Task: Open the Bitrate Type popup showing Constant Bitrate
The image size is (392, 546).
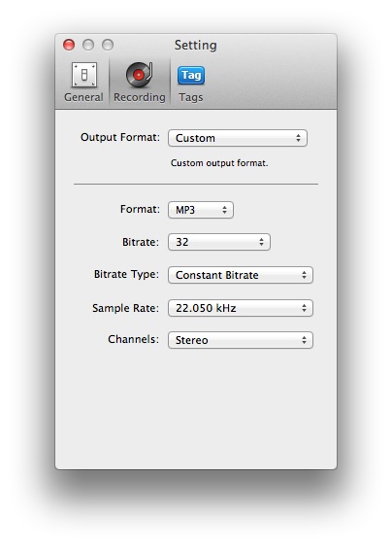Action: click(241, 275)
